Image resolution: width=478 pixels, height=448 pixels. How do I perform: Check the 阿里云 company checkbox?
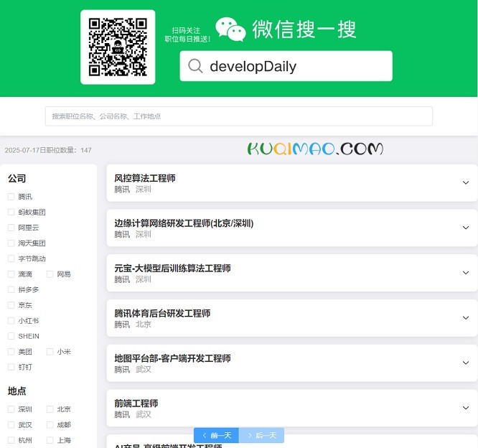pyautogui.click(x=11, y=228)
